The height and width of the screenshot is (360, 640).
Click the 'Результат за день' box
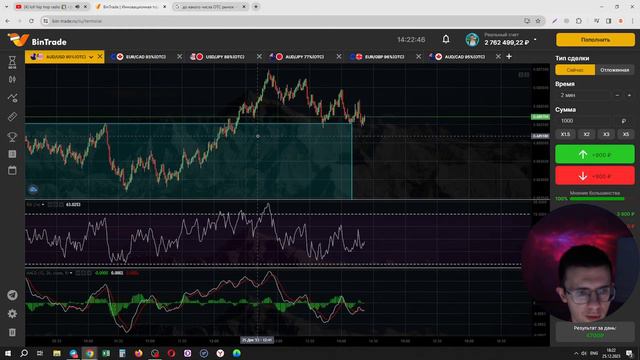595,331
